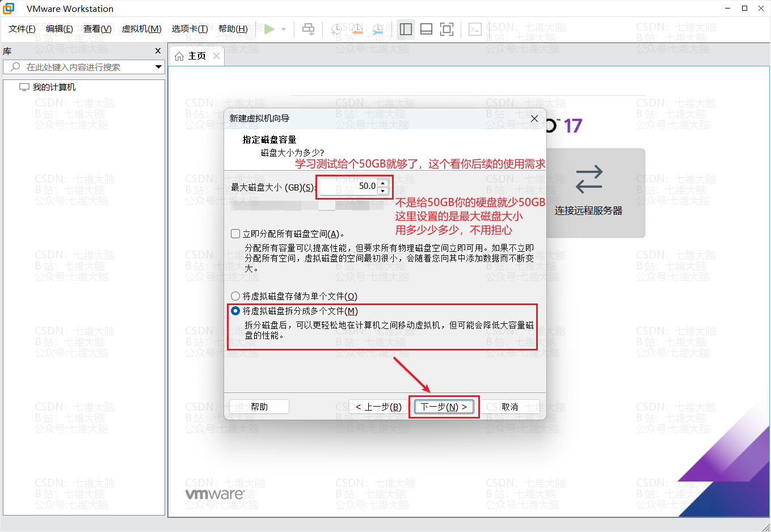
Task: Enable 立即分配所有磁盘空间 checkbox
Action: click(x=235, y=234)
